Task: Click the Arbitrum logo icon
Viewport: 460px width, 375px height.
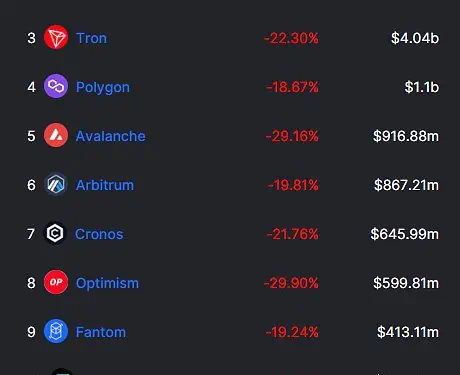Action: (56, 184)
